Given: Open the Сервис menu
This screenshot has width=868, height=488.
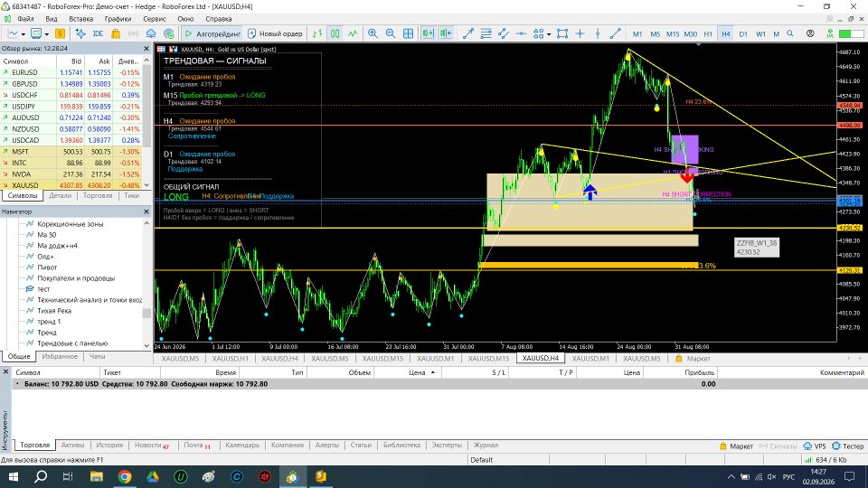Looking at the screenshot, I should point(155,19).
